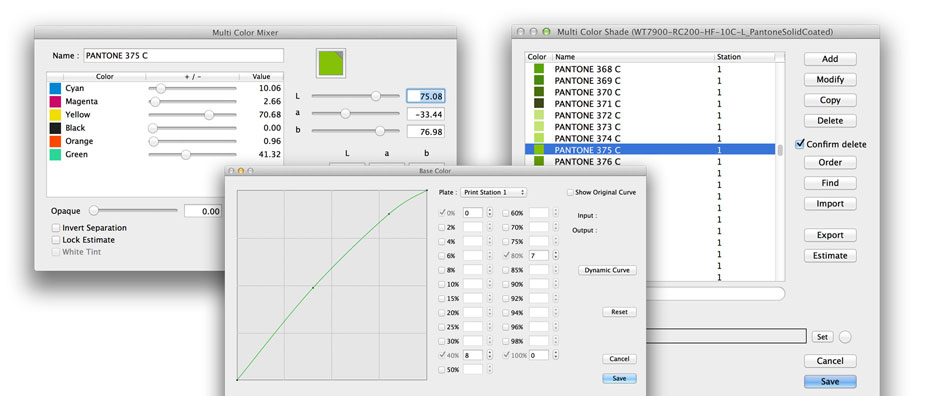Click the stepper beside the 20% field
This screenshot has height=396, width=940.
490,313
